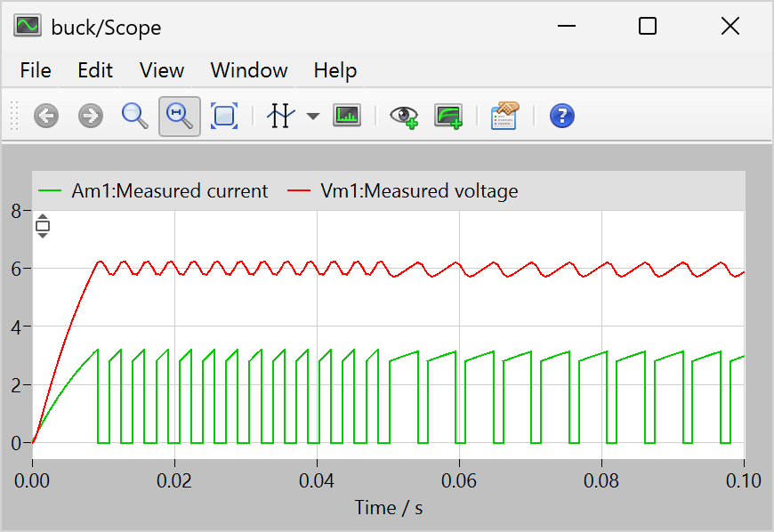Go to the next view

click(x=91, y=116)
